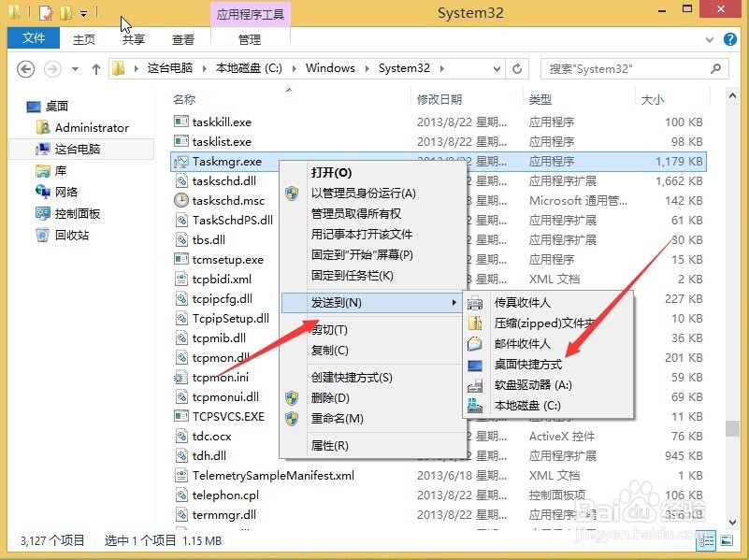Click the new folder icon in quick access toolbar
The height and width of the screenshot is (560, 749).
click(65, 12)
